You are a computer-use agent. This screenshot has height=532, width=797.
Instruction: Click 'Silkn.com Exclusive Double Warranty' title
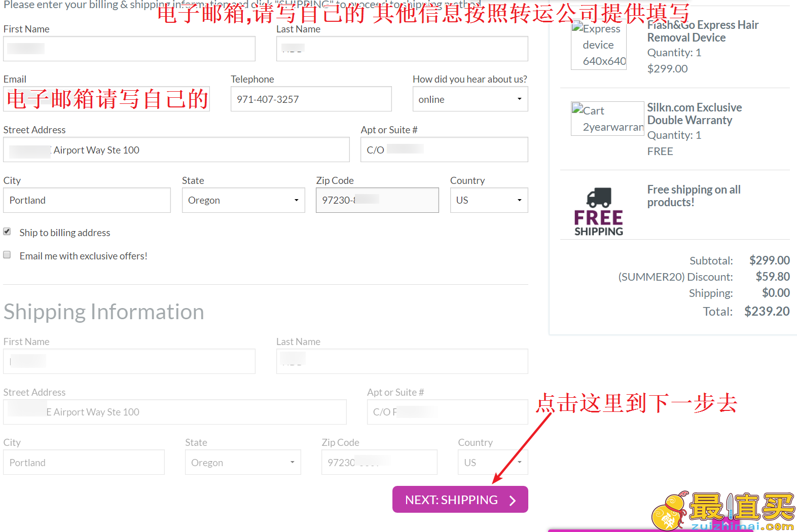694,114
